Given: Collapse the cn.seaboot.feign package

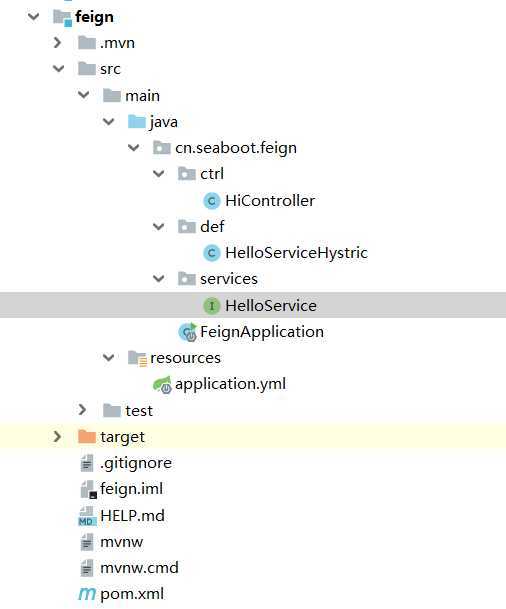Looking at the screenshot, I should pyautogui.click(x=134, y=148).
